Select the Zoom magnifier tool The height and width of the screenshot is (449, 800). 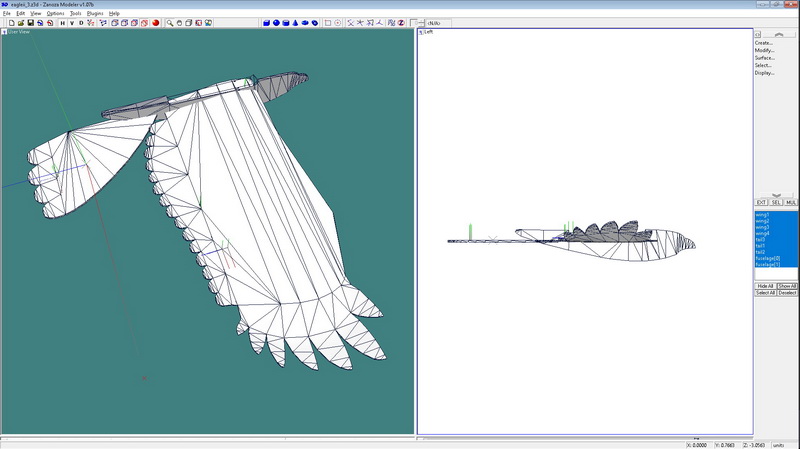(170, 22)
